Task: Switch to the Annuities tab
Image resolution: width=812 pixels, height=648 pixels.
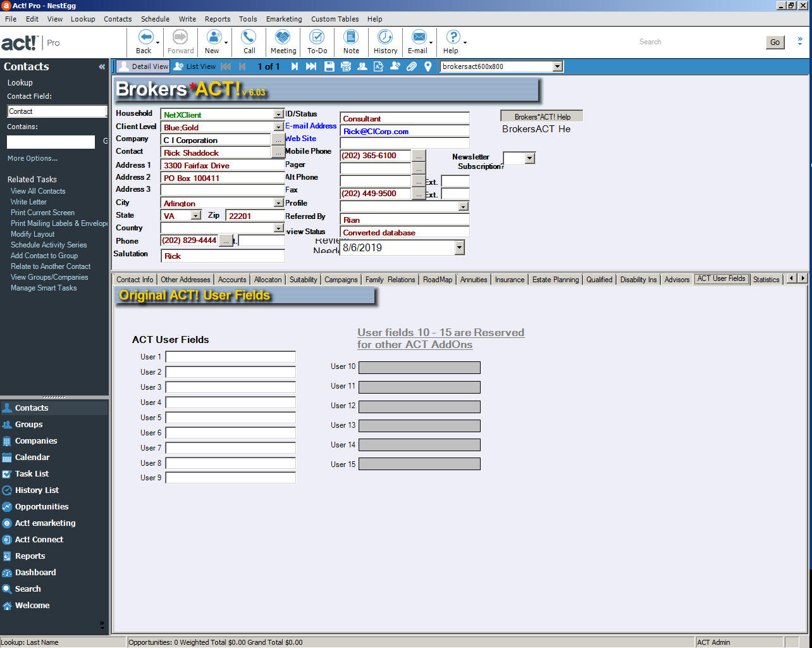Action: tap(474, 280)
